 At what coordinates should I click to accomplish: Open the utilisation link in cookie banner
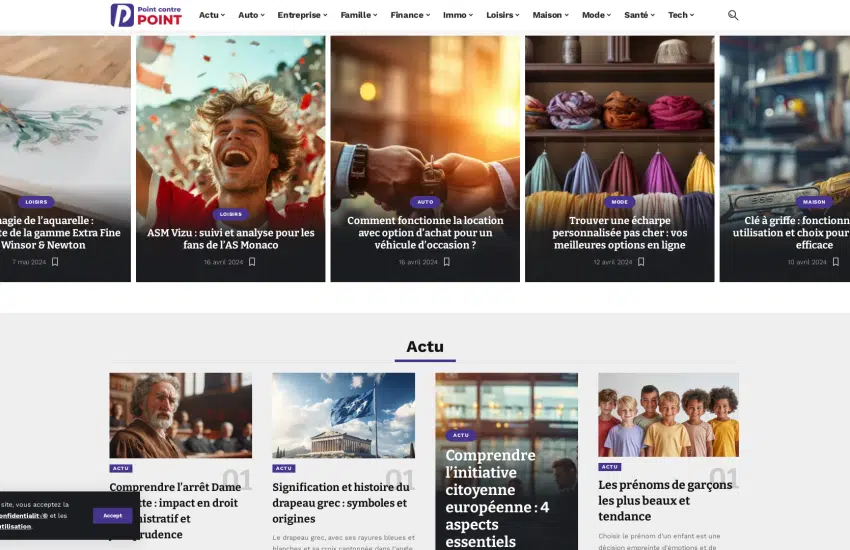[x=15, y=526]
